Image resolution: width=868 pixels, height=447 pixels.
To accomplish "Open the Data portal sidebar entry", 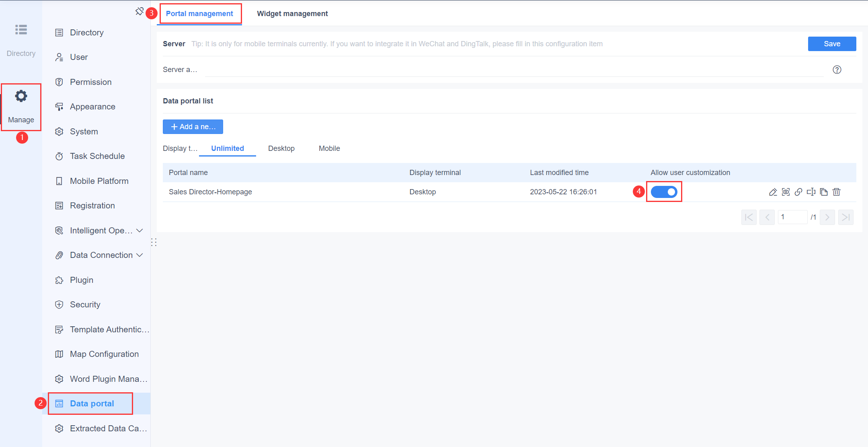I will pyautogui.click(x=91, y=403).
